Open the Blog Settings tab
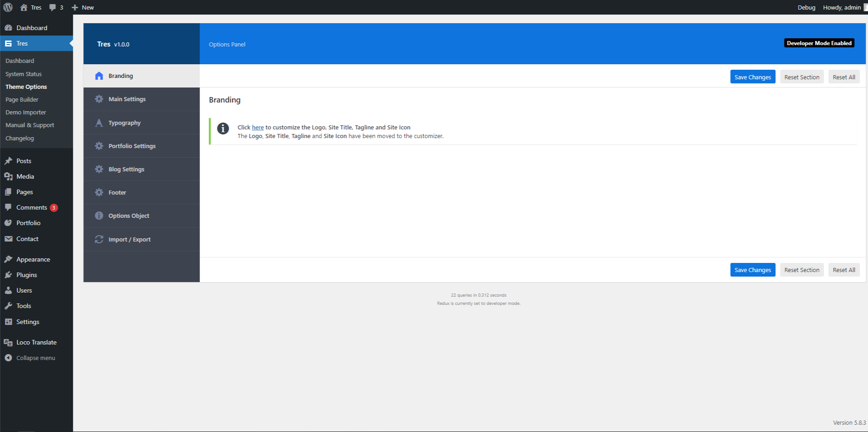The height and width of the screenshot is (432, 868). (141, 169)
